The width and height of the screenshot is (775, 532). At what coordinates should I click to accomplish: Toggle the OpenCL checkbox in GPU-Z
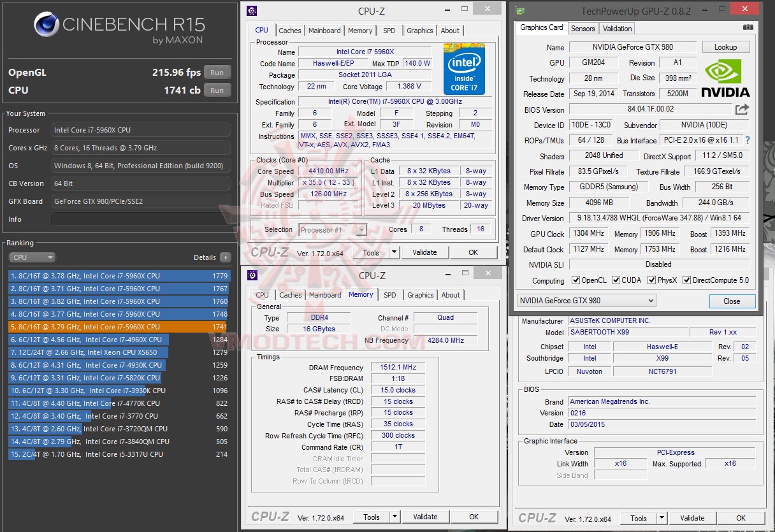[x=576, y=280]
